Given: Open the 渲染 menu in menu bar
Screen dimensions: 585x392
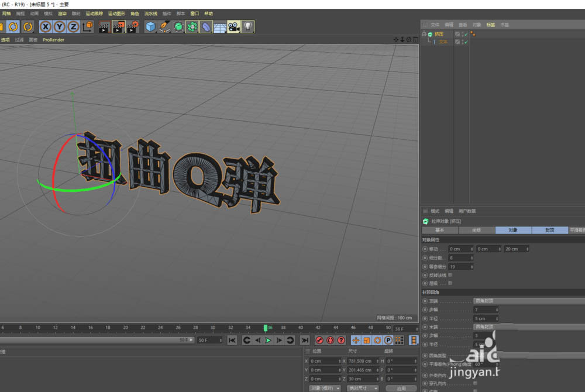Looking at the screenshot, I should point(63,13).
